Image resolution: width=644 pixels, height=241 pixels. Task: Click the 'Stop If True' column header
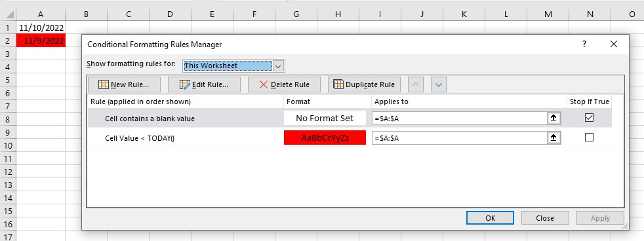[x=590, y=102]
